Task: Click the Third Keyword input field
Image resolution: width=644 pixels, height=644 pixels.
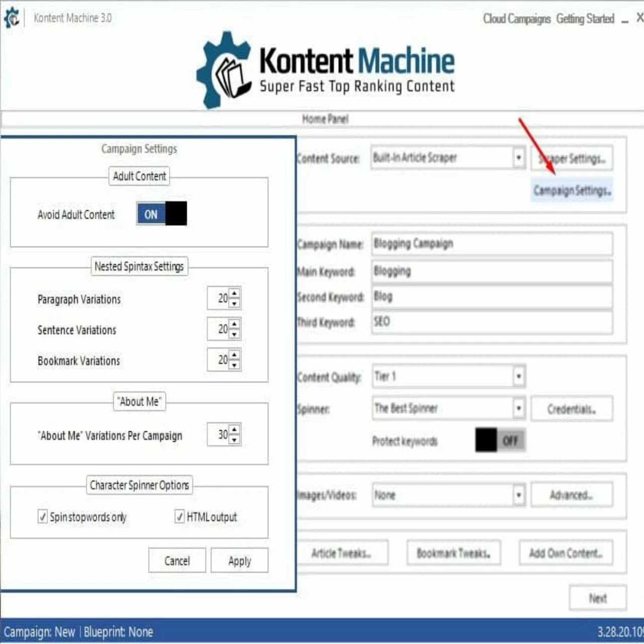Action: [492, 321]
